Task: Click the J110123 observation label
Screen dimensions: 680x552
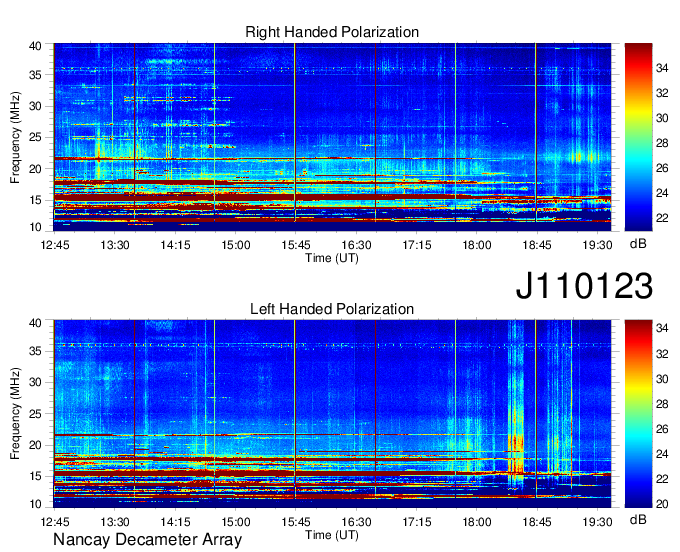Action: (x=584, y=285)
